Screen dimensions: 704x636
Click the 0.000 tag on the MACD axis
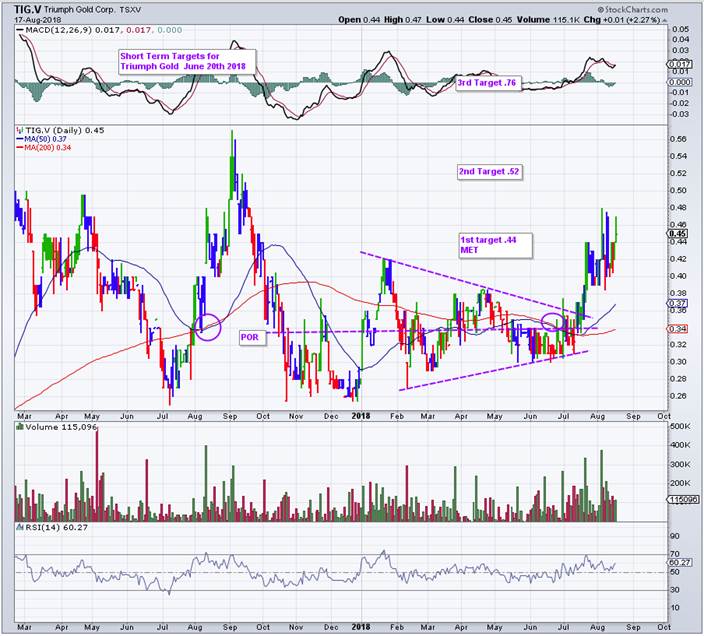pos(679,82)
